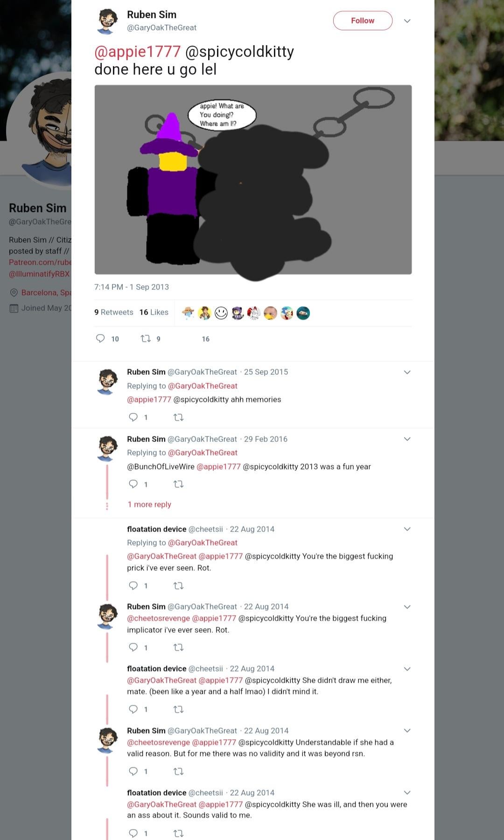
Task: Reply to the 'biggest fucking implicator' tweet
Action: pyautogui.click(x=133, y=647)
